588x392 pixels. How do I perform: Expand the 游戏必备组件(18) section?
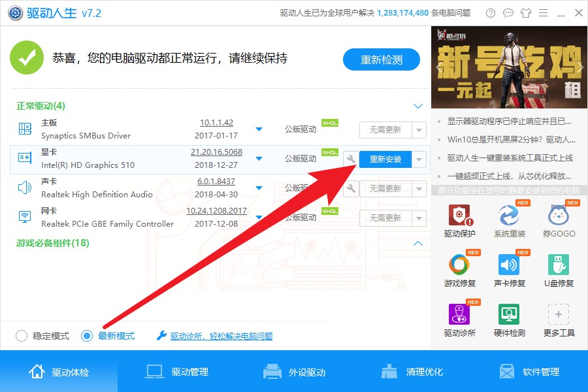(417, 243)
